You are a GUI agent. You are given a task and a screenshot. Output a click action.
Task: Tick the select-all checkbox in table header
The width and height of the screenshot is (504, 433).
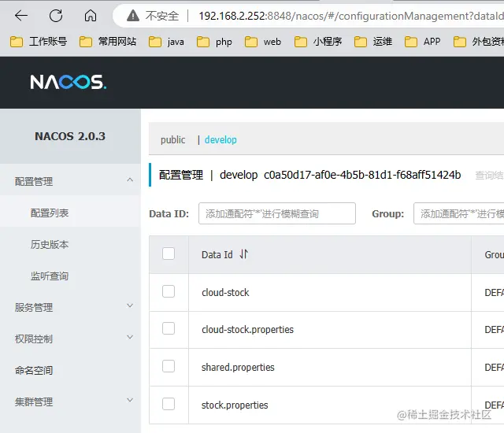coord(169,254)
